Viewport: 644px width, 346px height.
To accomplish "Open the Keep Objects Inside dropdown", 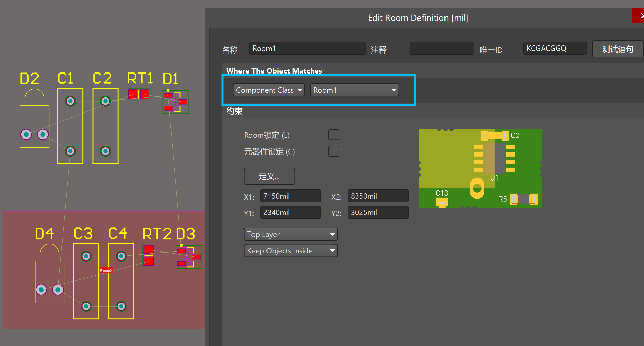I will [290, 251].
